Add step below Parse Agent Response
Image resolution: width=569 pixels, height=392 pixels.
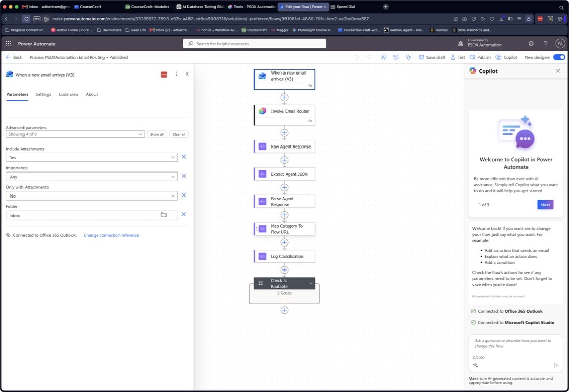pyautogui.click(x=284, y=215)
